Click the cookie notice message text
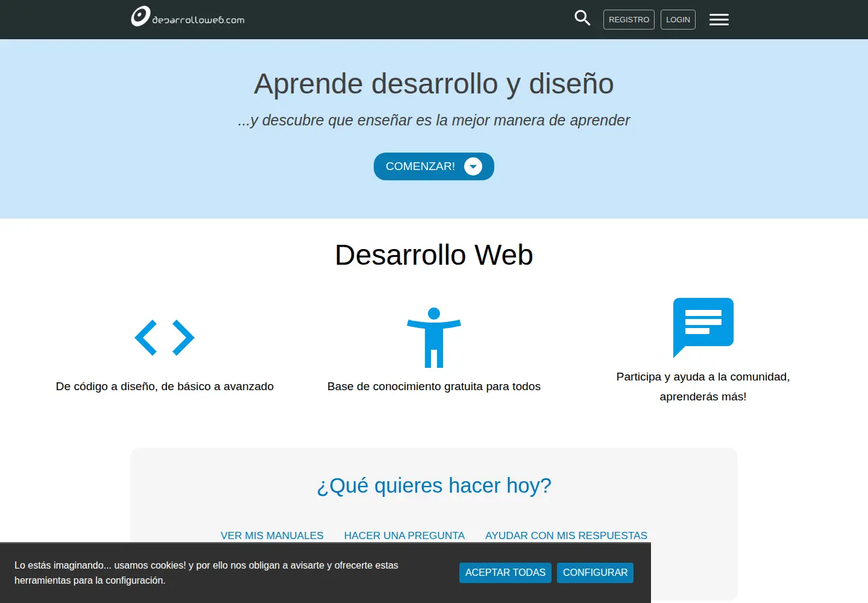 [206, 573]
